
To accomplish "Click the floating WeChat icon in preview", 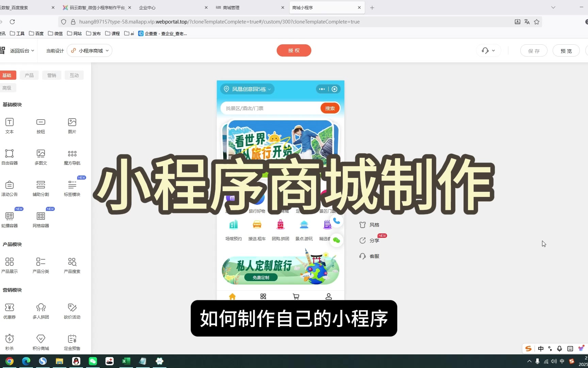I will click(337, 240).
